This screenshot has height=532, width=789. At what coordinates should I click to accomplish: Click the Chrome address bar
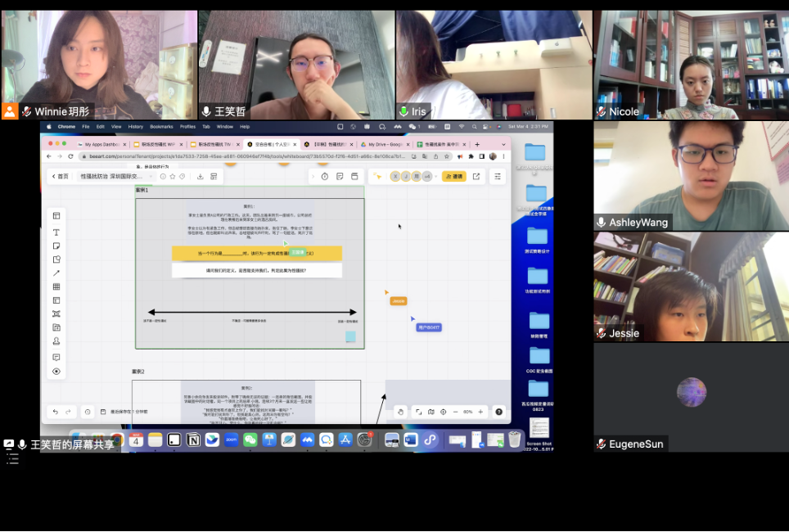(246, 156)
